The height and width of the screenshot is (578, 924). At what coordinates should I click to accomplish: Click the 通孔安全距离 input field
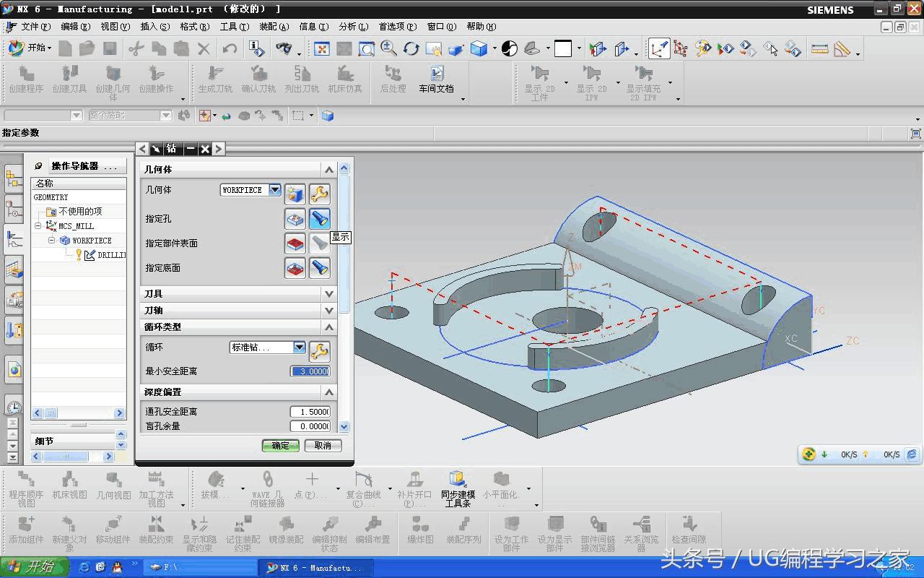coord(310,412)
